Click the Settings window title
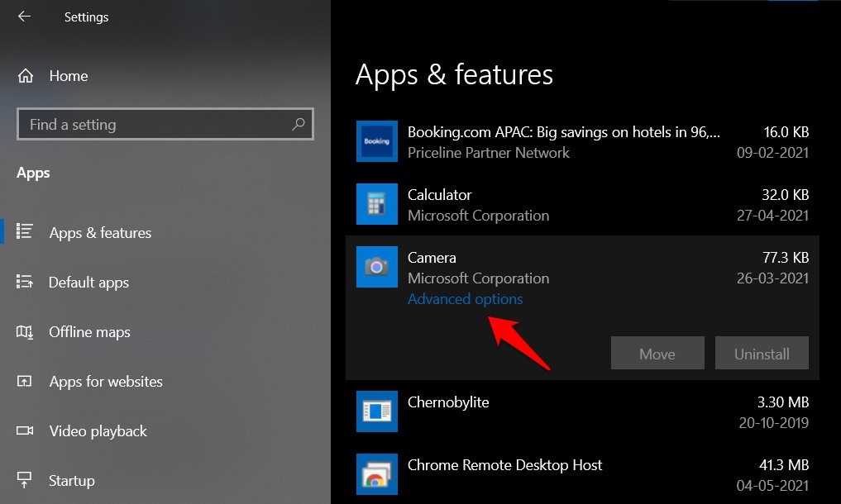Screen dimensions: 841x504 click(x=86, y=17)
